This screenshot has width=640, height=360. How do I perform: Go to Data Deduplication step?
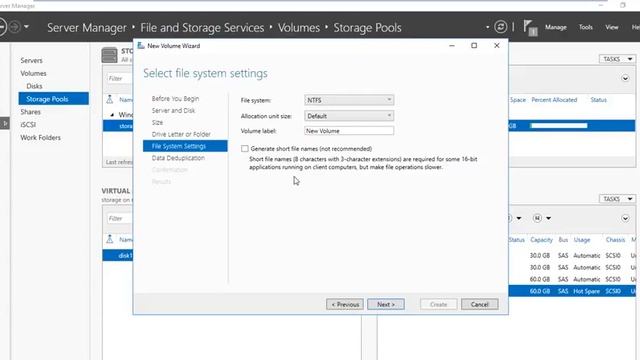[x=178, y=158]
